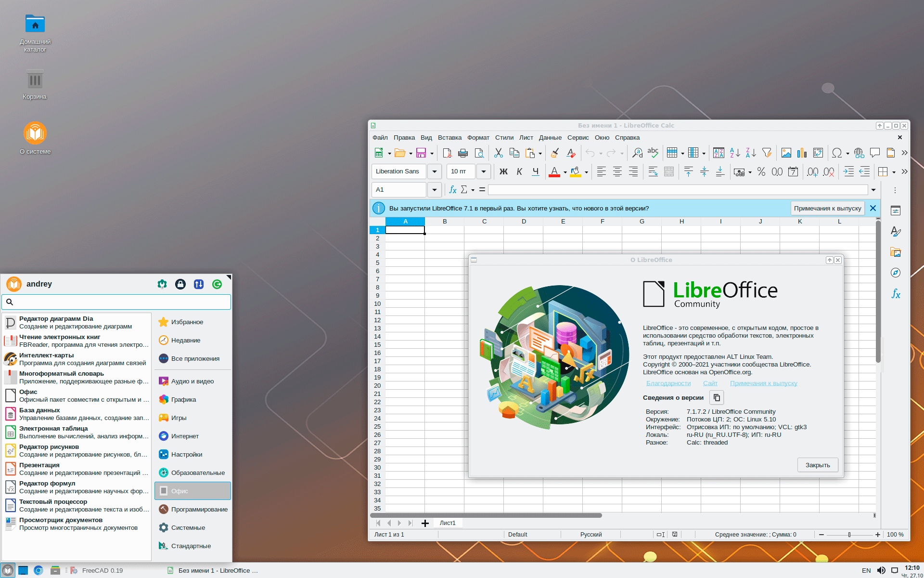Toggle italic К formatting button
Image resolution: width=924 pixels, height=578 pixels.
pyautogui.click(x=519, y=172)
